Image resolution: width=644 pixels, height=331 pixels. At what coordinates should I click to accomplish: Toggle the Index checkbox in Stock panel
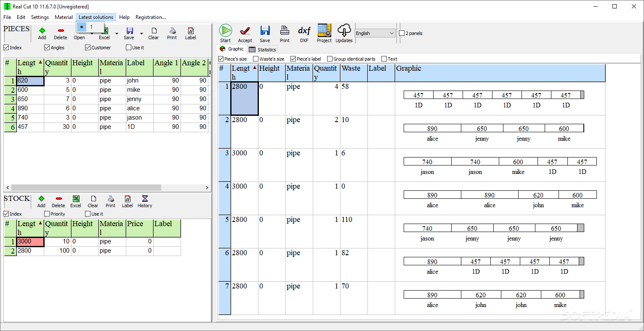point(6,214)
